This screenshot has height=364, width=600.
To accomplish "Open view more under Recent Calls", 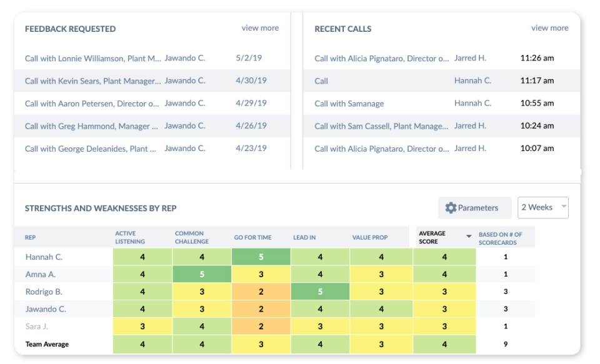I will pos(549,28).
